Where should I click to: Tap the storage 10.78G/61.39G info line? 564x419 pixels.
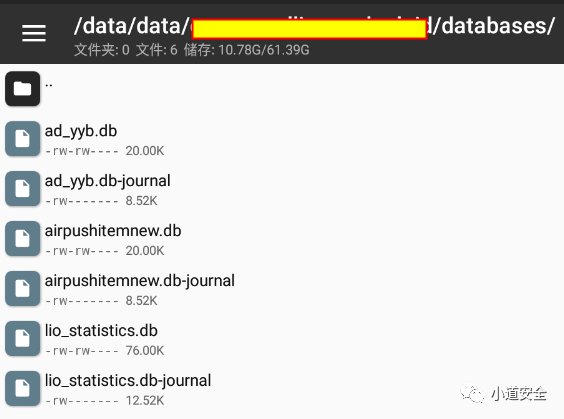pyautogui.click(x=246, y=50)
